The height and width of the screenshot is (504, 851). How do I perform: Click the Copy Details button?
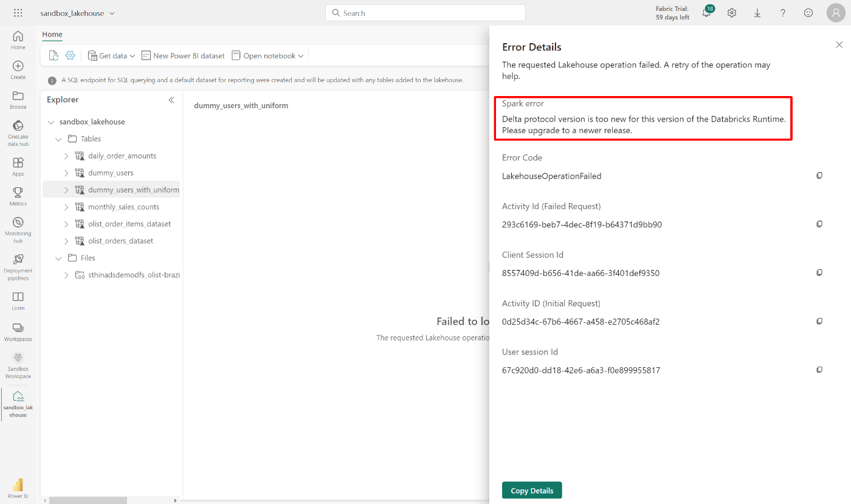point(532,491)
